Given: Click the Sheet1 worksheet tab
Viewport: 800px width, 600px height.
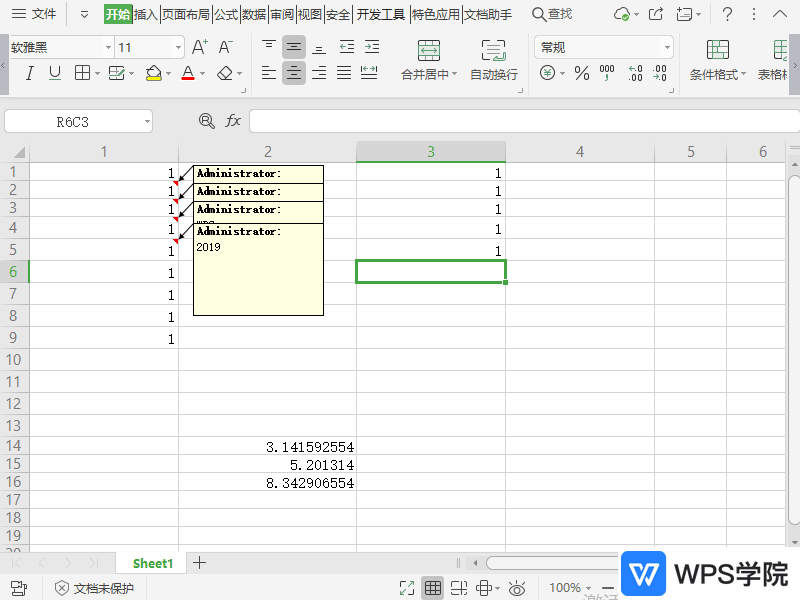Looking at the screenshot, I should pyautogui.click(x=152, y=563).
